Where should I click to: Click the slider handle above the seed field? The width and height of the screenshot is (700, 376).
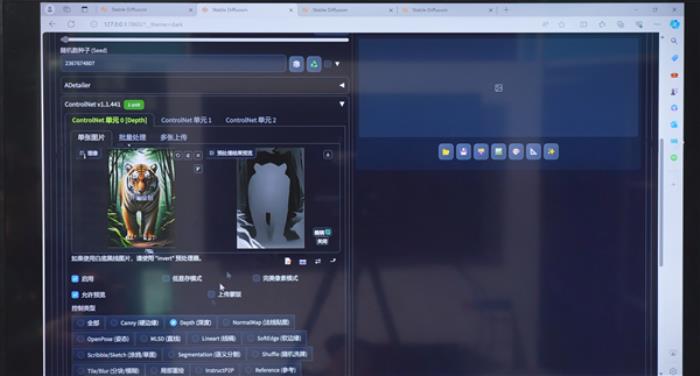point(65,39)
